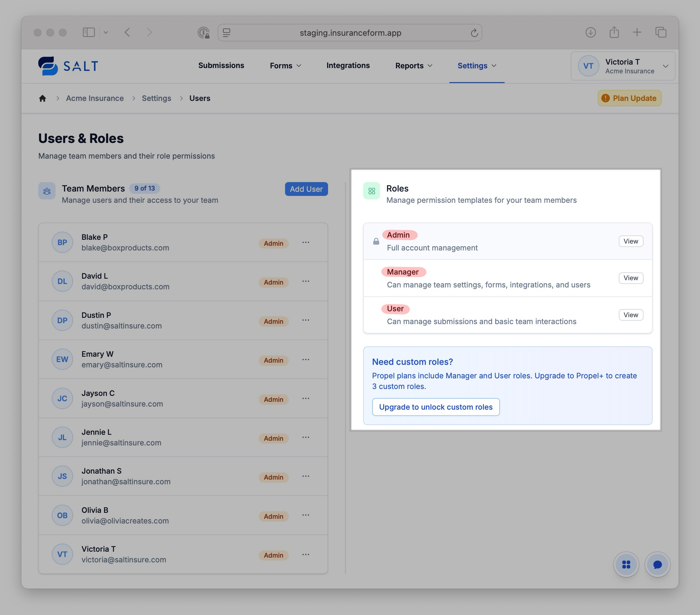The width and height of the screenshot is (700, 615).
Task: Click the Safari share icon
Action: 614,33
